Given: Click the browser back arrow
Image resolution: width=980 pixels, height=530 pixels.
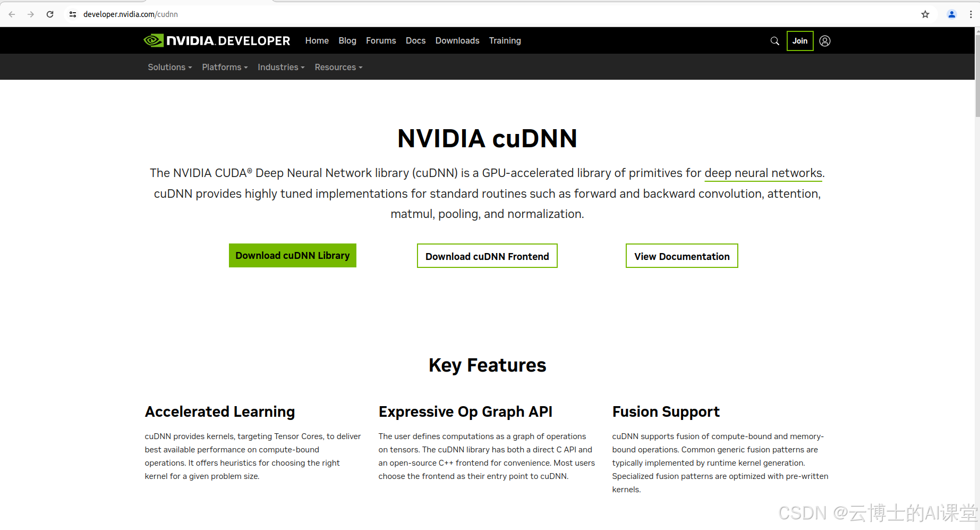Looking at the screenshot, I should pyautogui.click(x=12, y=14).
